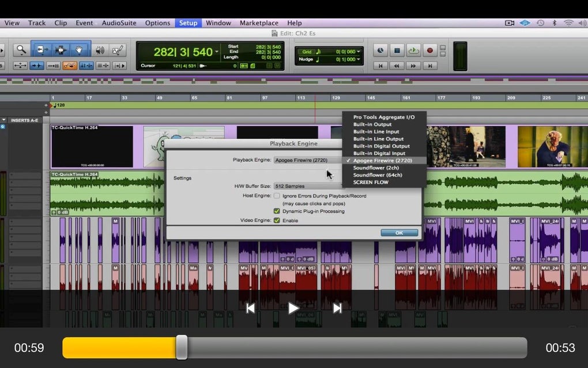Select Soundflower (2ch) playback engine

[376, 168]
